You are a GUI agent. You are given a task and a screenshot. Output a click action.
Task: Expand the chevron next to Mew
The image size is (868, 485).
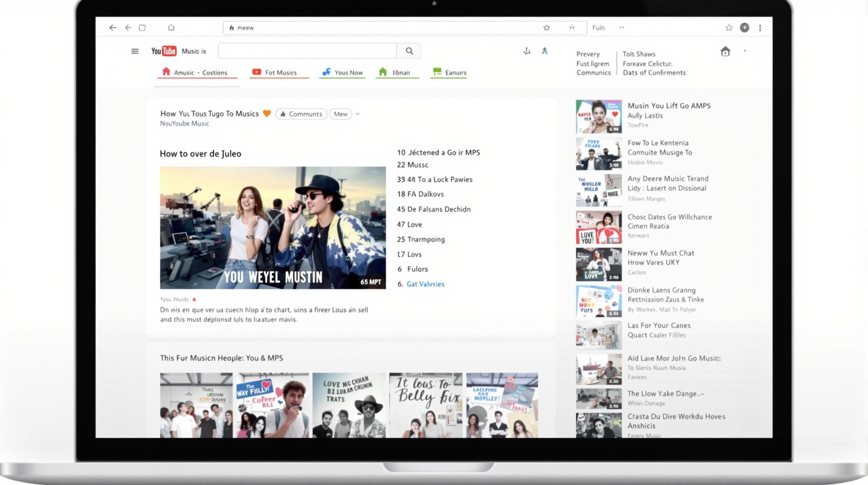pos(357,114)
